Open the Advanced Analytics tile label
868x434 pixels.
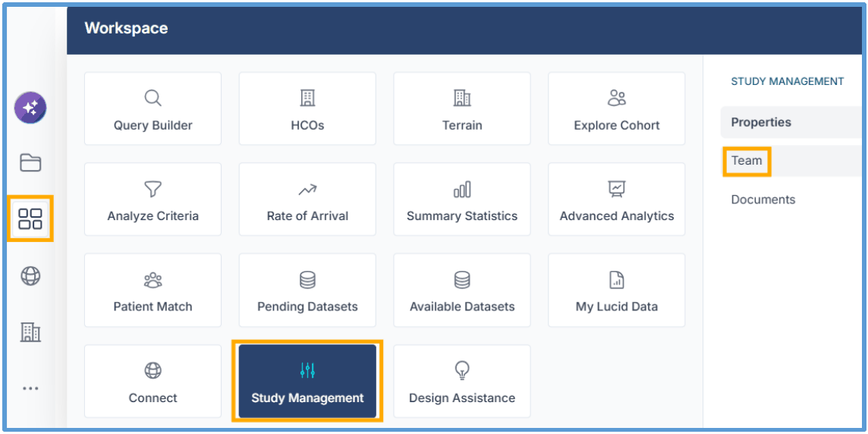(x=617, y=216)
